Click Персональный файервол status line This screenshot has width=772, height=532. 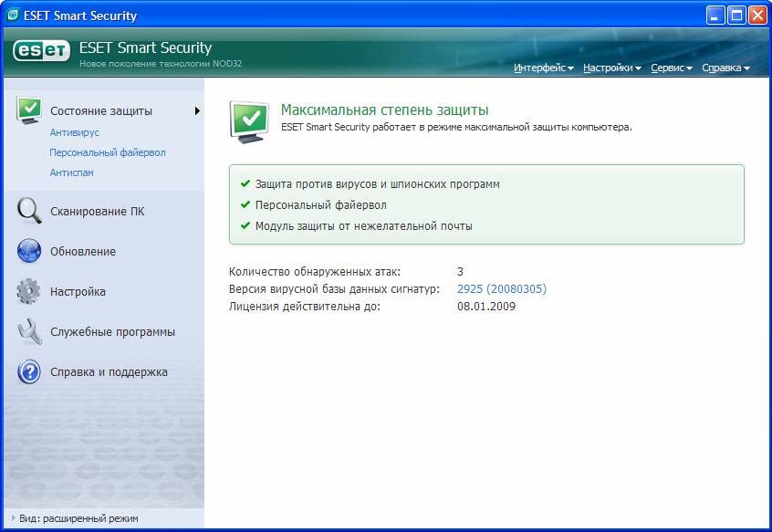coord(320,205)
